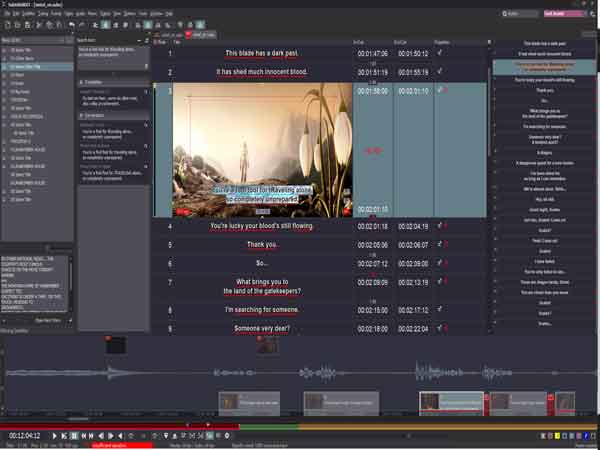Click the scissors Cut icon in the toolbar
Screen dimensions: 600x450
click(39, 25)
